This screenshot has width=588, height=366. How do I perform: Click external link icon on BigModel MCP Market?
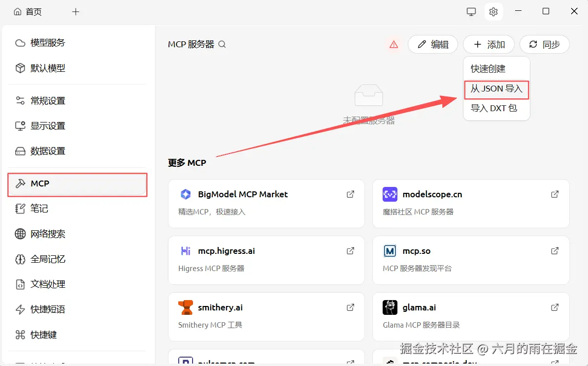(x=350, y=194)
